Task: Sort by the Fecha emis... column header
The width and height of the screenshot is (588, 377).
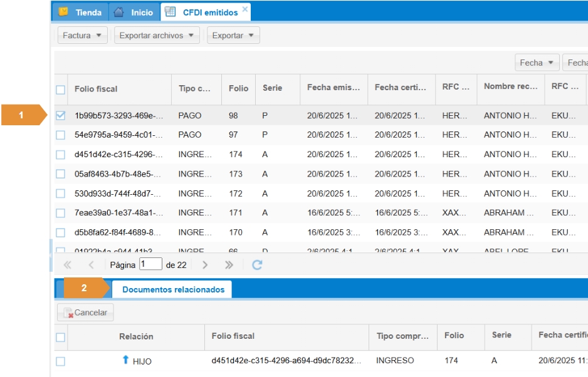Action: [x=333, y=89]
